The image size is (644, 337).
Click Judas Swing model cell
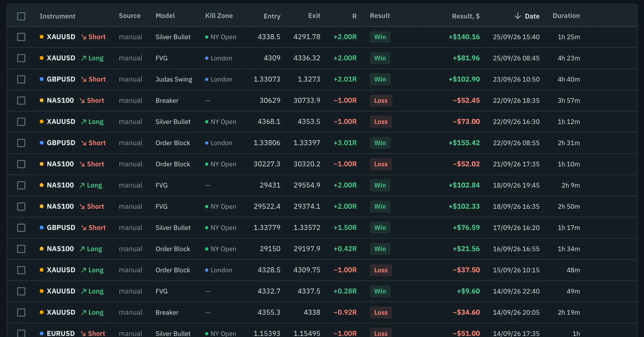coord(174,80)
